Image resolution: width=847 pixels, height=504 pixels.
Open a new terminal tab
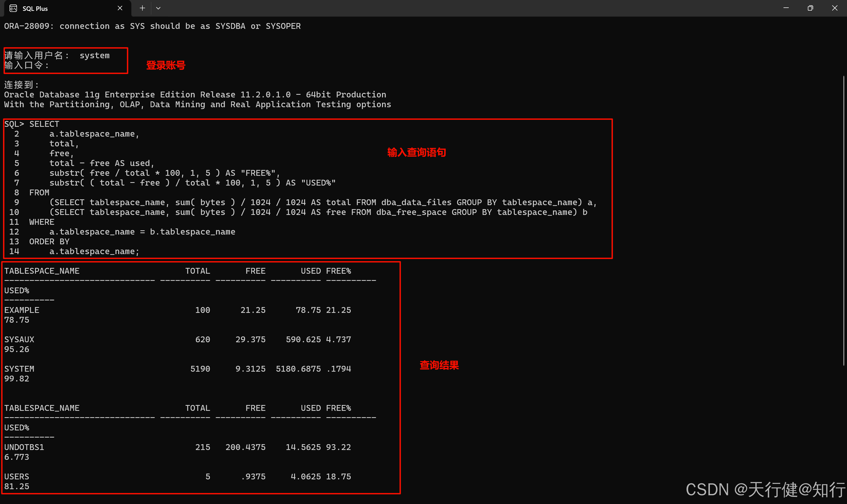142,8
